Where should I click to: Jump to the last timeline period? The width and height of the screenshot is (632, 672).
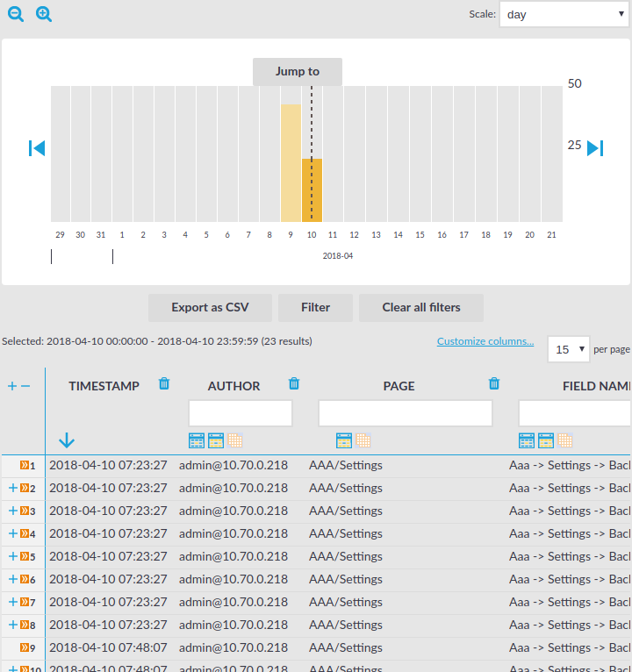595,148
